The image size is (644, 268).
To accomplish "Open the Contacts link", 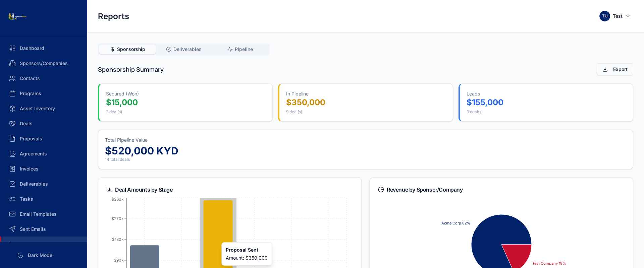I will pos(44,78).
